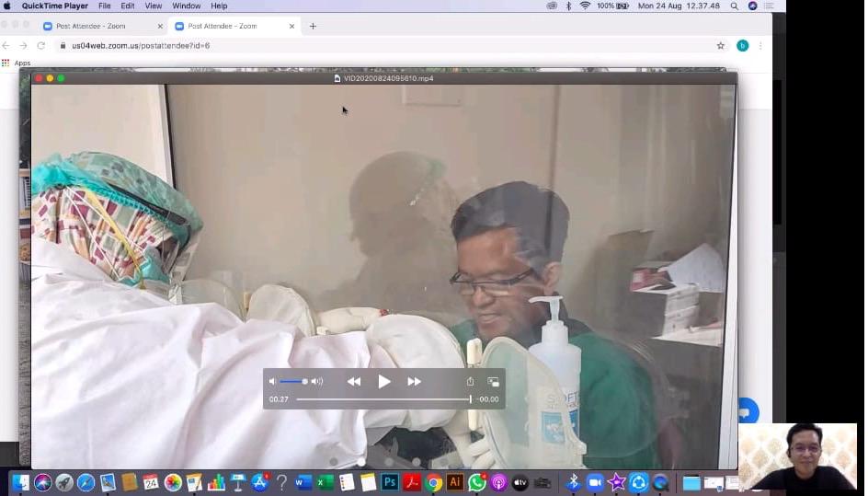The height and width of the screenshot is (496, 868).
Task: Open the Edit menu
Action: [x=127, y=6]
